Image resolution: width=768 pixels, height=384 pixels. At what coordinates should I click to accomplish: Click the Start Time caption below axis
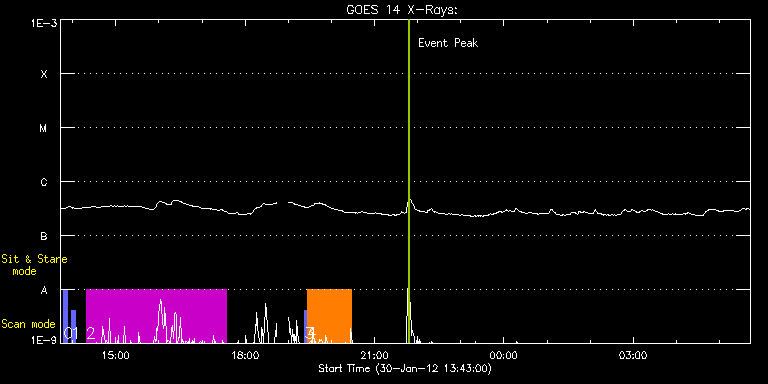[405, 368]
